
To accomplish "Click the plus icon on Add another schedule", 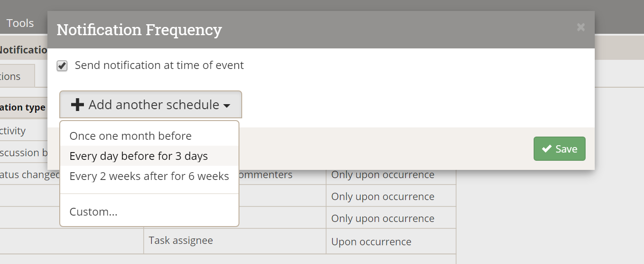I will [78, 105].
